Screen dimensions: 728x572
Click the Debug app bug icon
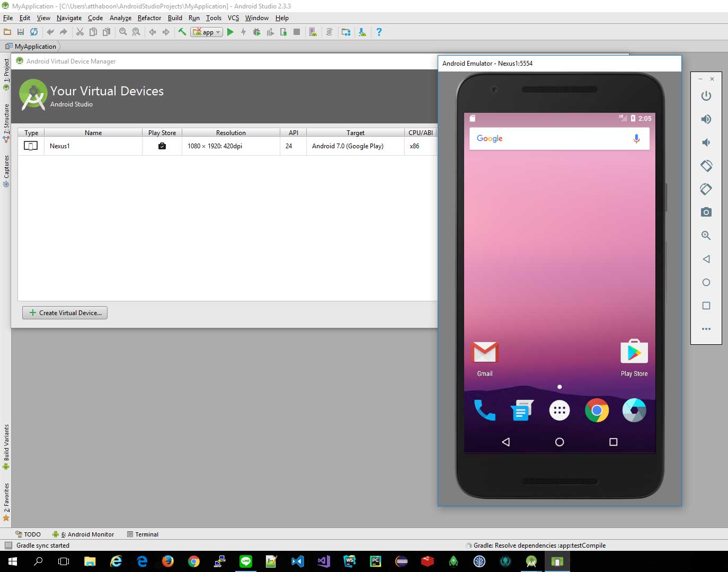tap(257, 32)
